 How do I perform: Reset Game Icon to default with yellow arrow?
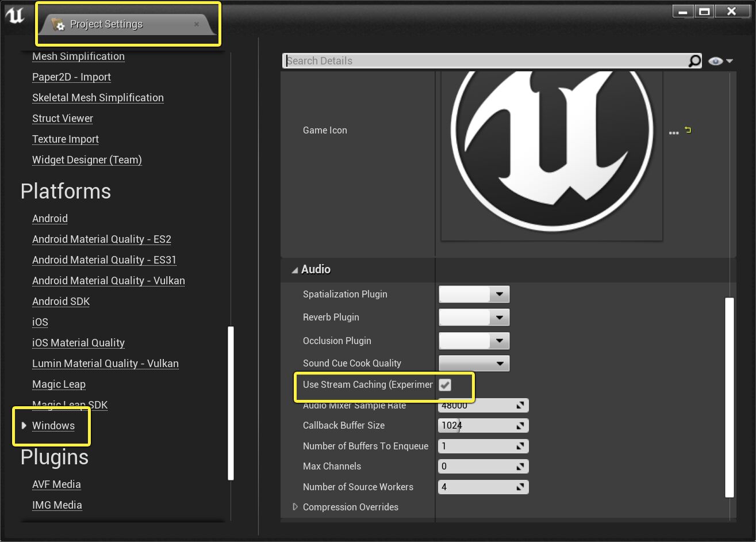pos(688,131)
